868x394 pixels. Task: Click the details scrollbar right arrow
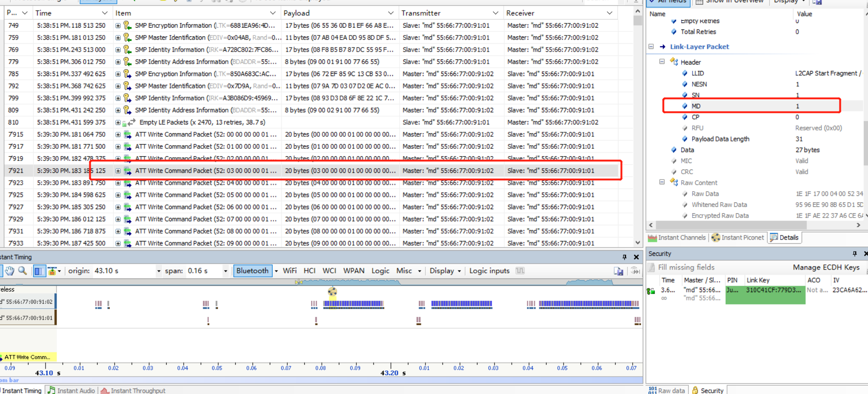(858, 225)
